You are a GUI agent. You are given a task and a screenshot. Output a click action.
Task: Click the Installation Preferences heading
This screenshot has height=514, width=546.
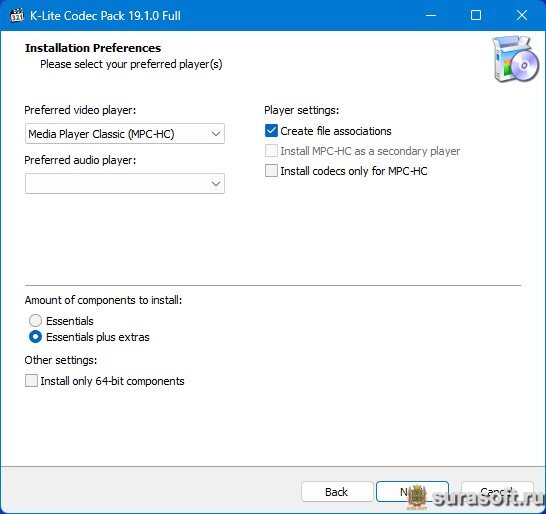93,48
